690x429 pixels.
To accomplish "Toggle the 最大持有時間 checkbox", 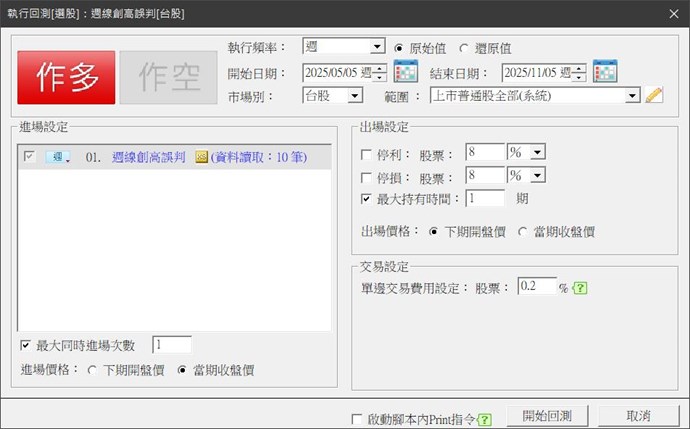I will coord(366,199).
